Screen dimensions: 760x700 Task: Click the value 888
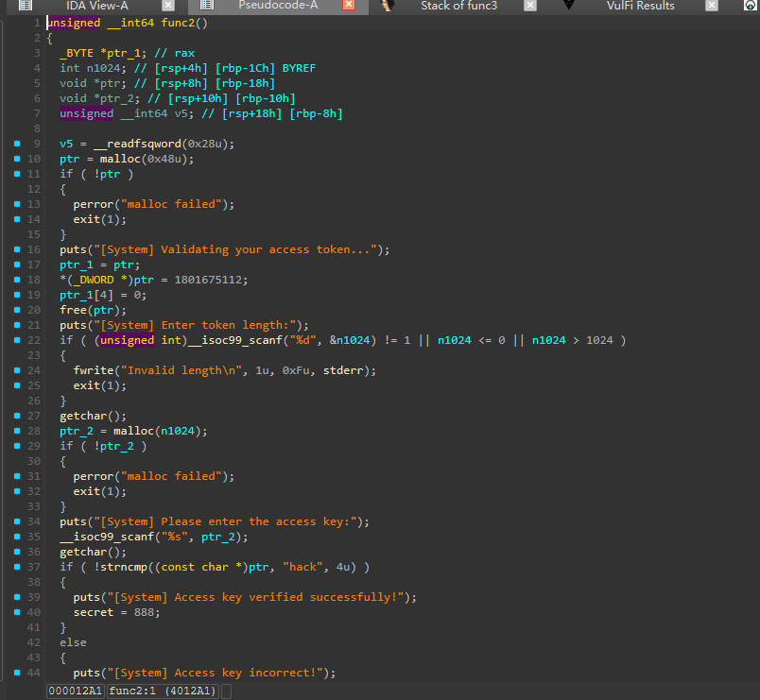click(x=144, y=612)
